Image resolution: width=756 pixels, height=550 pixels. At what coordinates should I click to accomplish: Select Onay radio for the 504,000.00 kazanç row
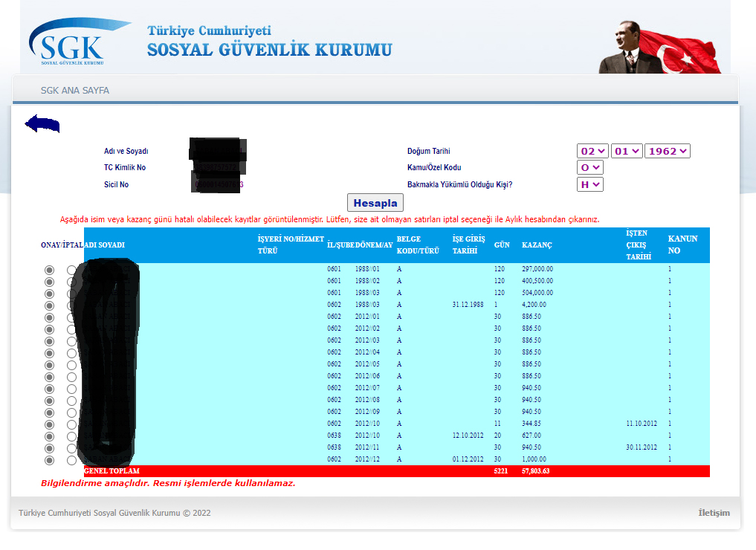pyautogui.click(x=50, y=294)
